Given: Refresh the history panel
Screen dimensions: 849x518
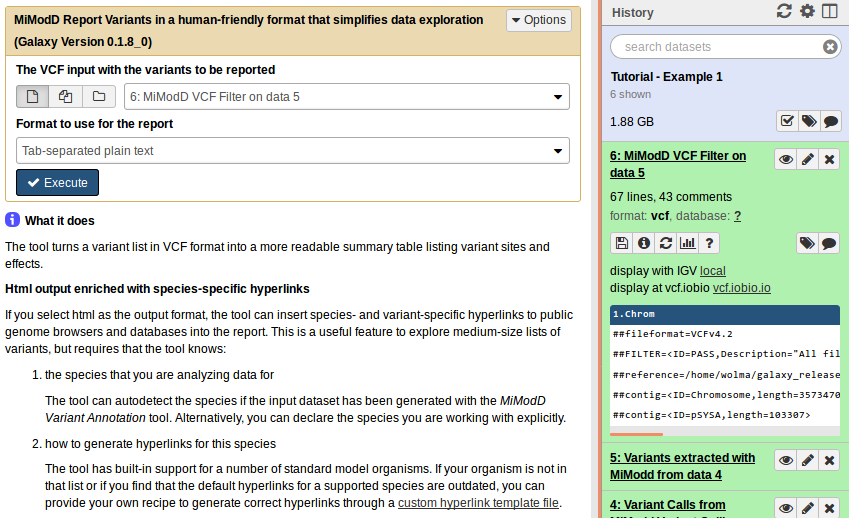Looking at the screenshot, I should click(x=784, y=11).
